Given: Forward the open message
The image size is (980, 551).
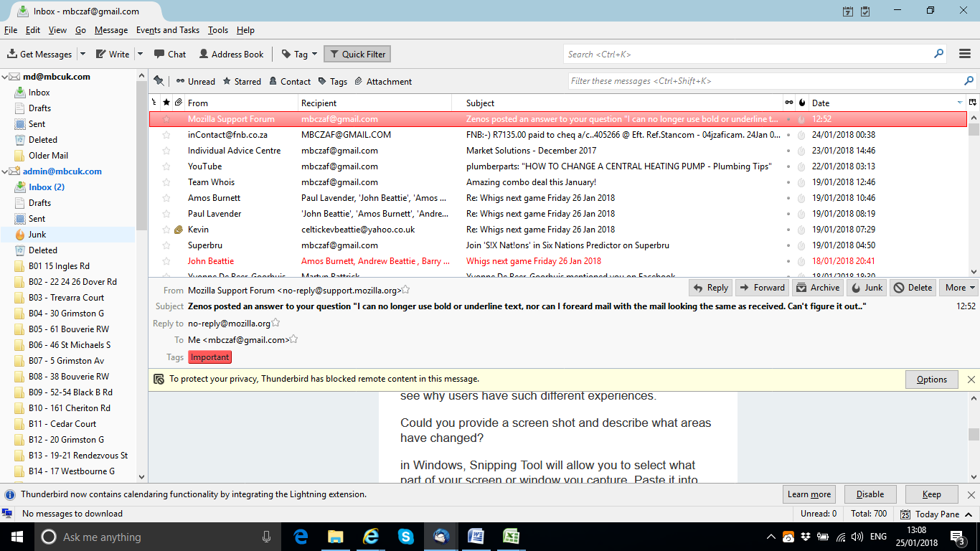Looking at the screenshot, I should coord(762,288).
